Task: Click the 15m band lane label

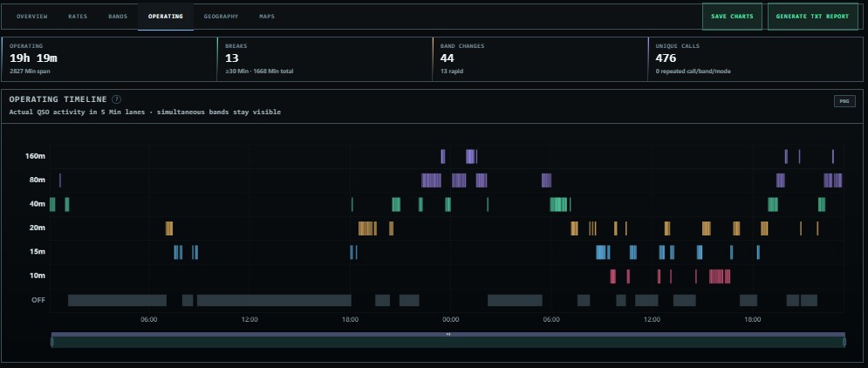Action: pos(37,252)
